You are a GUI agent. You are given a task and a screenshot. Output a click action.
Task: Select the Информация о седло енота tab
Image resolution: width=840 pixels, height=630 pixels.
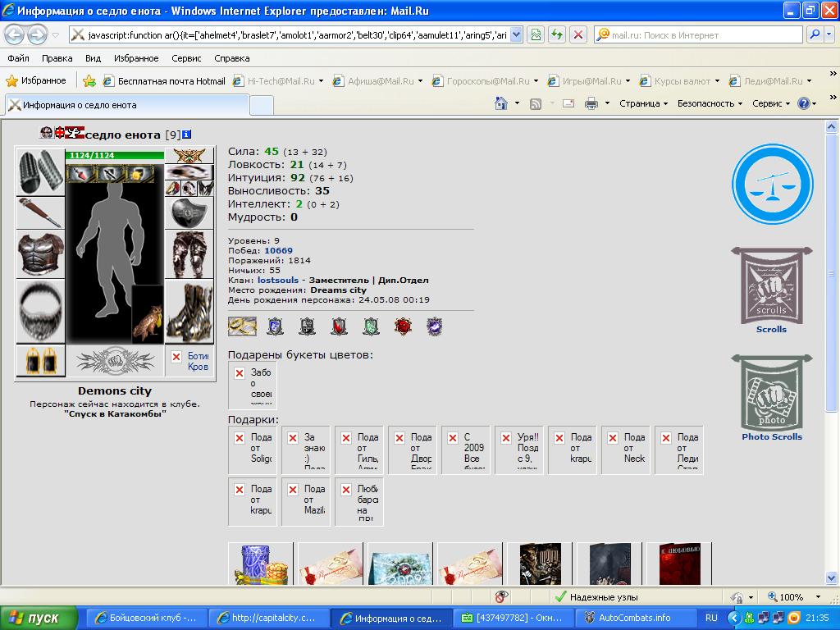click(127, 105)
